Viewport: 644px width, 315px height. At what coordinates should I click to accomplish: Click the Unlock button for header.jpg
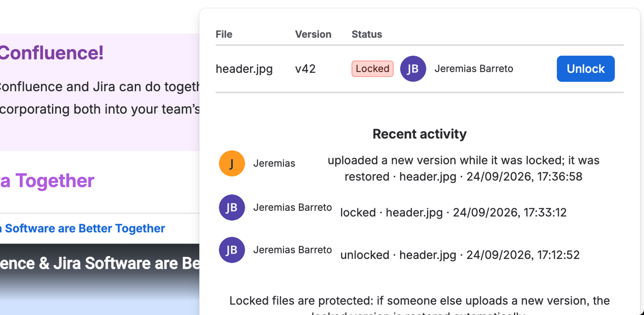tap(586, 69)
